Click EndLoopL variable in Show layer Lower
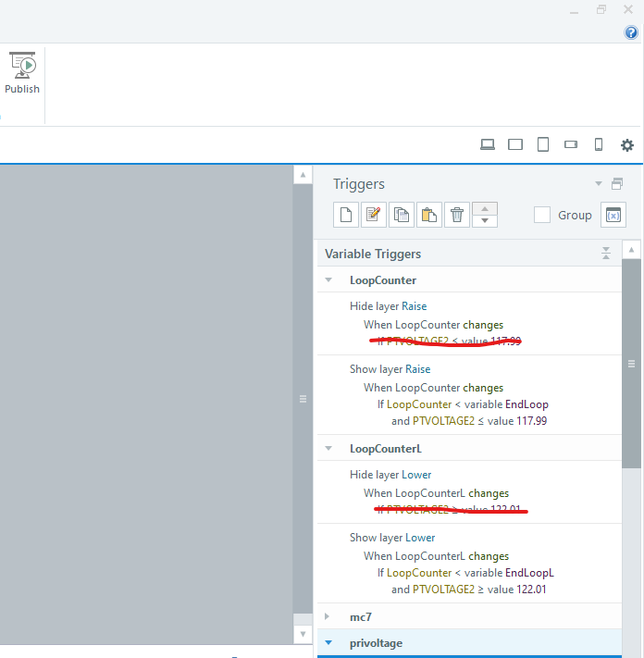The height and width of the screenshot is (658, 644). [x=529, y=572]
